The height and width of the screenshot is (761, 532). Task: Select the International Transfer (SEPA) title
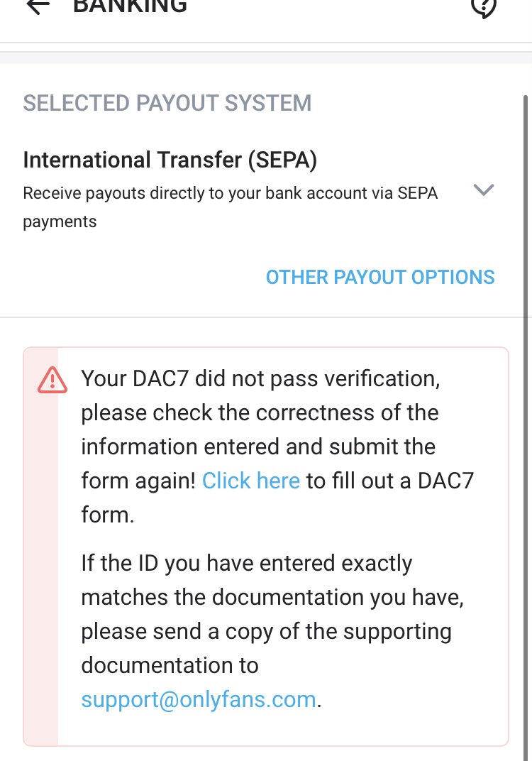(170, 160)
